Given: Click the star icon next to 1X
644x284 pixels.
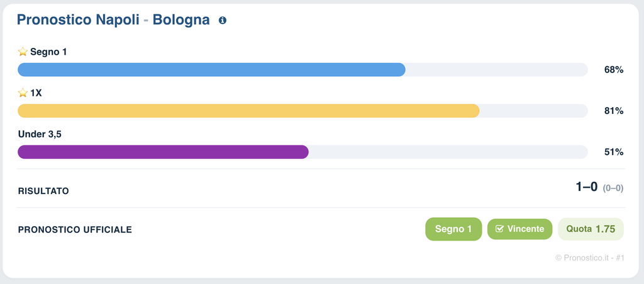Looking at the screenshot, I should click(x=23, y=93).
